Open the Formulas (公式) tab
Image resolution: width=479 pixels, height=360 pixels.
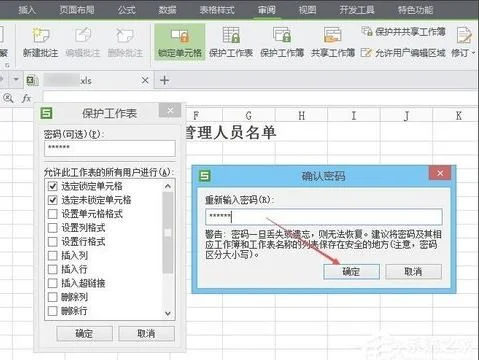click(x=127, y=10)
